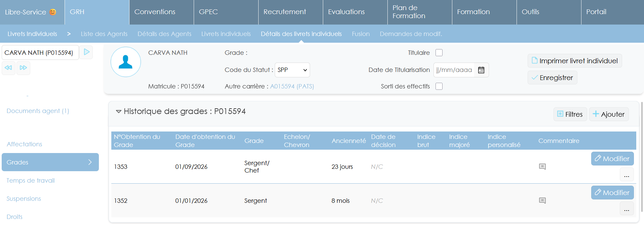644x225 pixels.
Task: Expand the Filtres panel
Action: [570, 114]
